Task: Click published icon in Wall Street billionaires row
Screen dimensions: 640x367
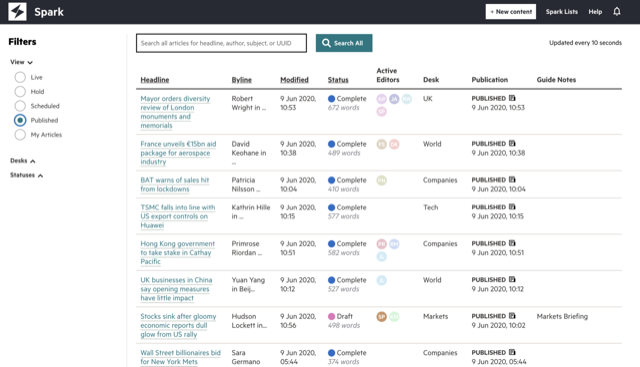Action: tap(512, 352)
